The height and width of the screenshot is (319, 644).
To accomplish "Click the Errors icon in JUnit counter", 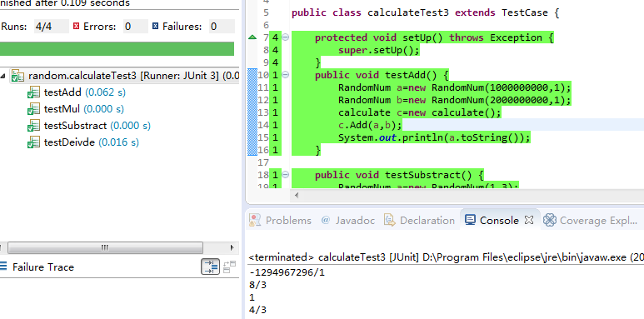I will point(76,27).
